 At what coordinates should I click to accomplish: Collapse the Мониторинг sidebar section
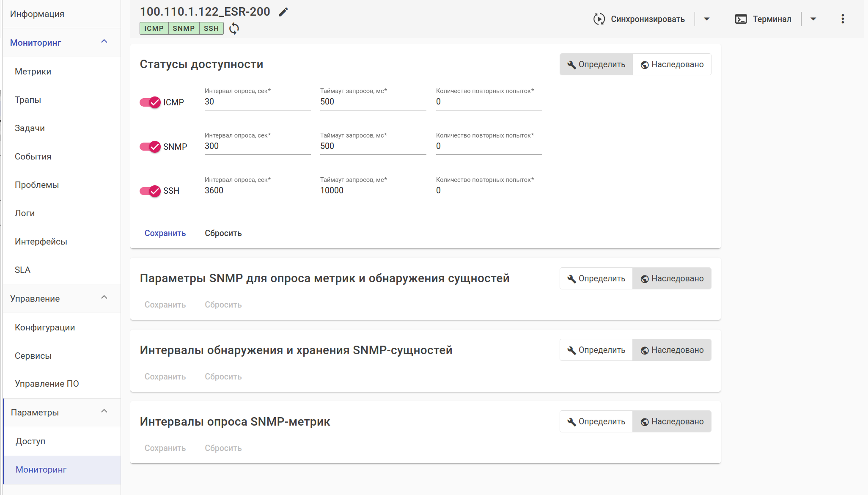[x=104, y=41]
